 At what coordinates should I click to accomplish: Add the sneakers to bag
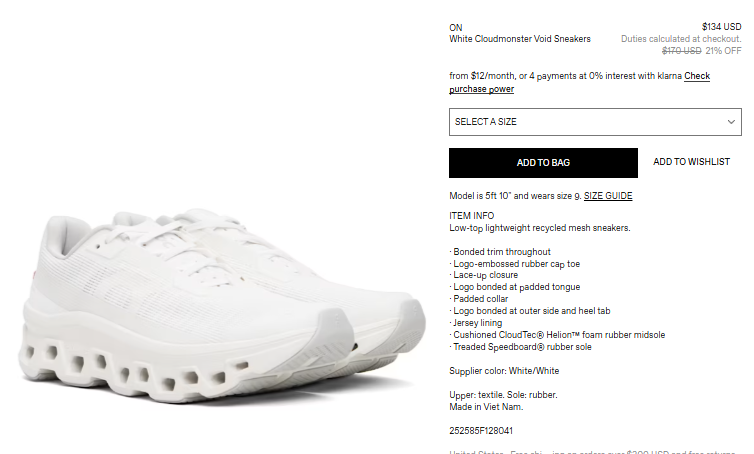[543, 163]
